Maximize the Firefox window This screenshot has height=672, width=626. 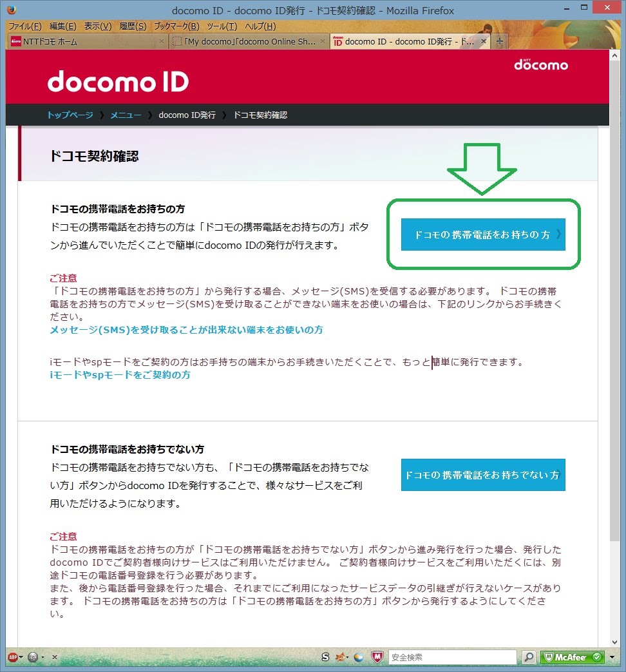pos(583,8)
